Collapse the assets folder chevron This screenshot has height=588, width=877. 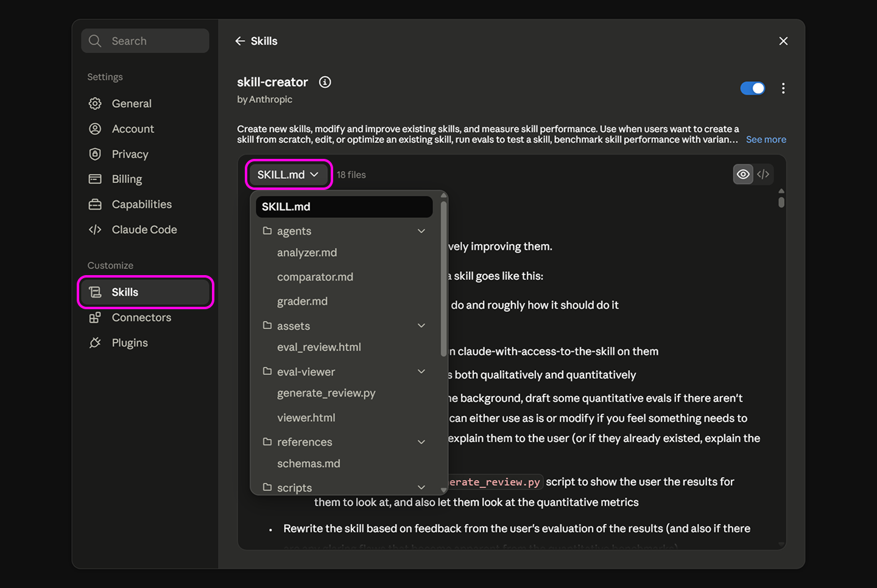coord(421,326)
